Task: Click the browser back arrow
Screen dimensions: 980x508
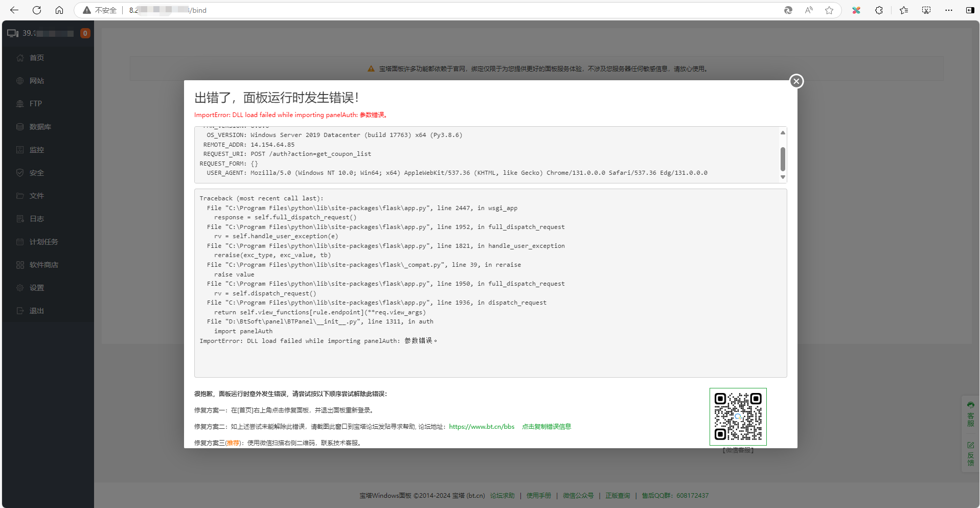Action: click(x=14, y=10)
